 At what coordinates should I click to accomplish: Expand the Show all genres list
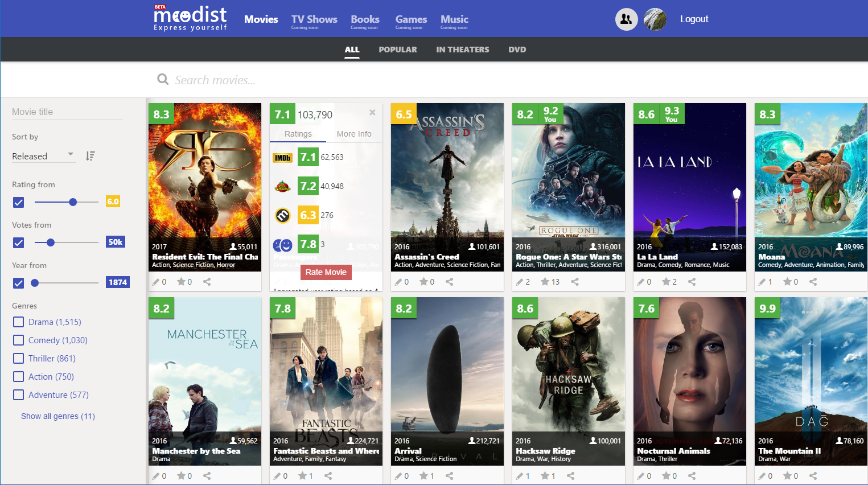pos(58,416)
